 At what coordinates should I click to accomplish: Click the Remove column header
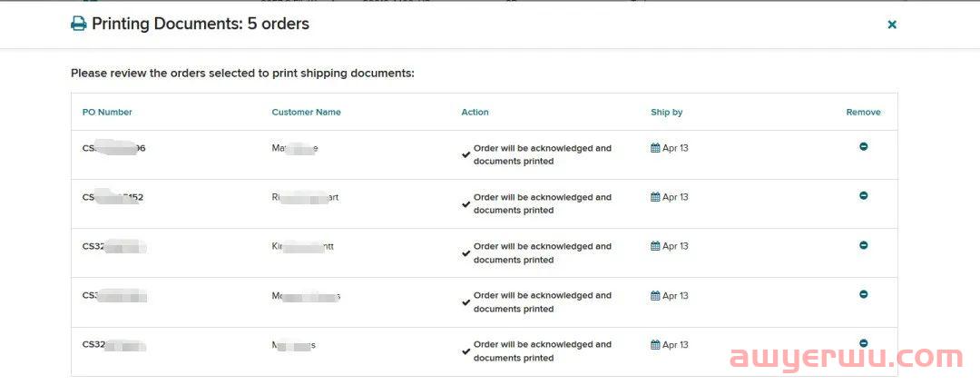pos(863,113)
